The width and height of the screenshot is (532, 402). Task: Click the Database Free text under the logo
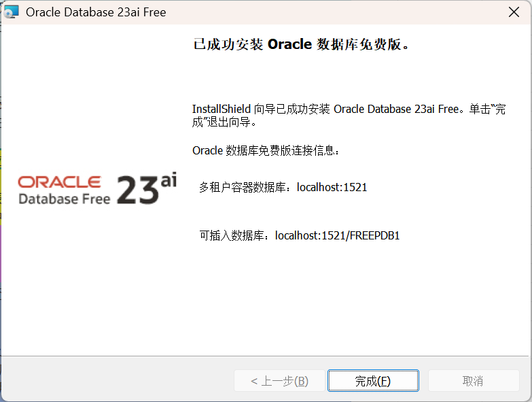65,199
